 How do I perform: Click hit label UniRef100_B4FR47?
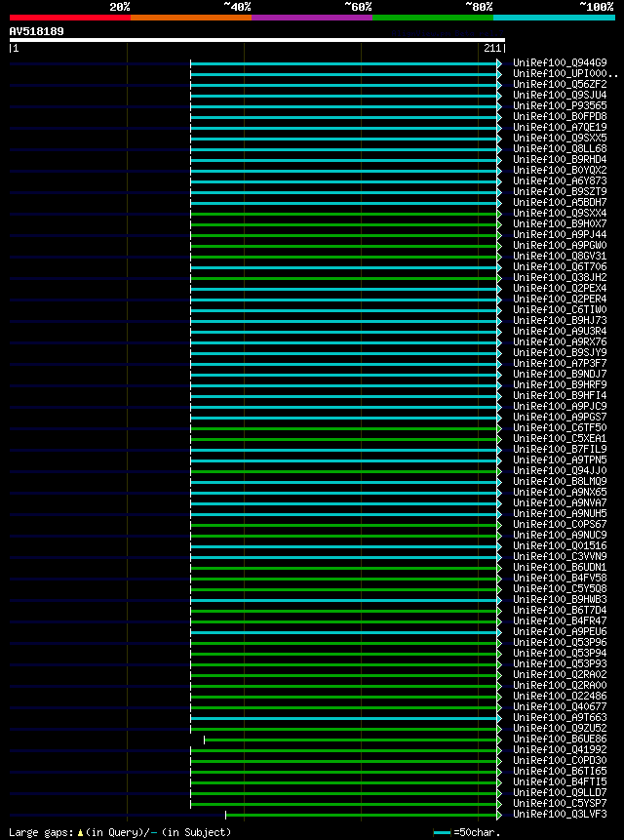(560, 620)
